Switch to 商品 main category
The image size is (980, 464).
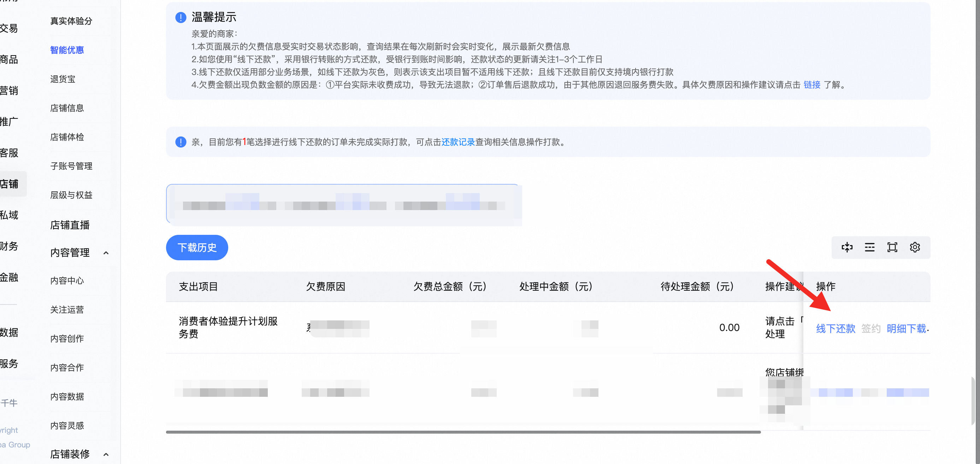click(9, 59)
